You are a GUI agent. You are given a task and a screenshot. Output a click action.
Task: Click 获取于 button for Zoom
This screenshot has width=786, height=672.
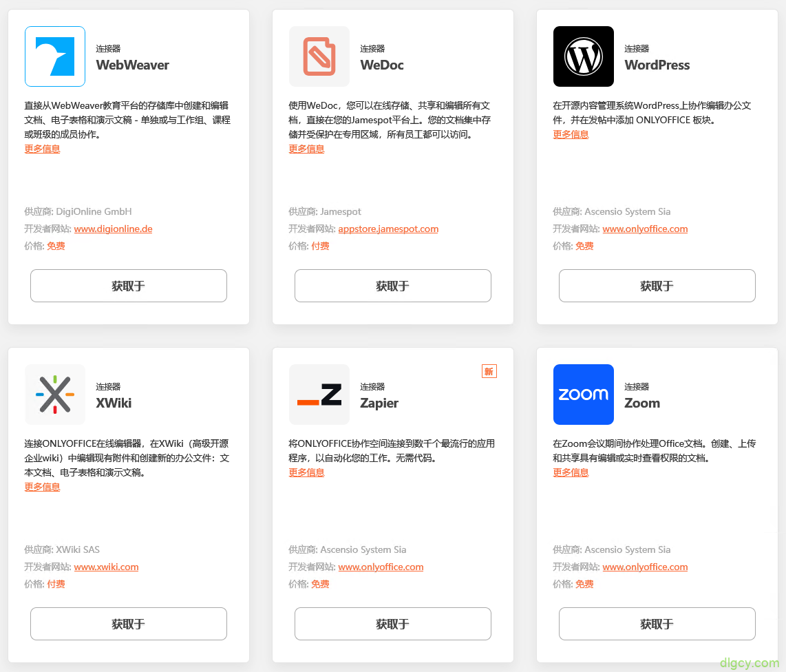tap(657, 624)
